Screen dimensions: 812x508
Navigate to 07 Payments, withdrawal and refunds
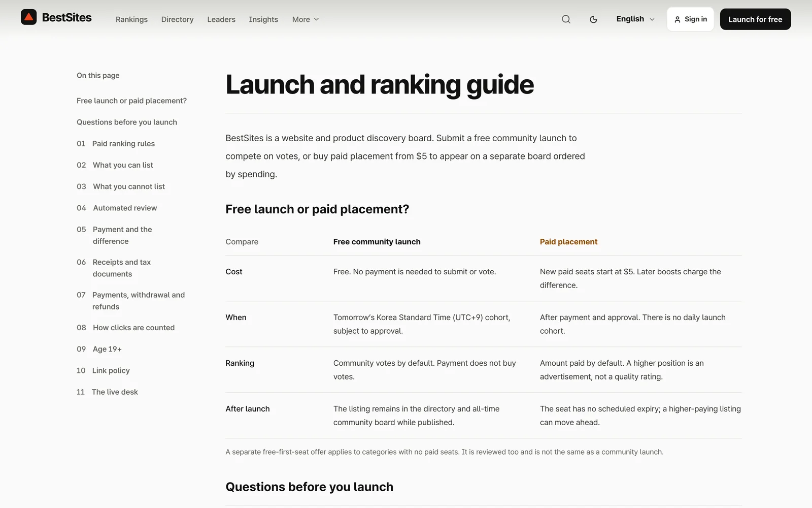(130, 301)
